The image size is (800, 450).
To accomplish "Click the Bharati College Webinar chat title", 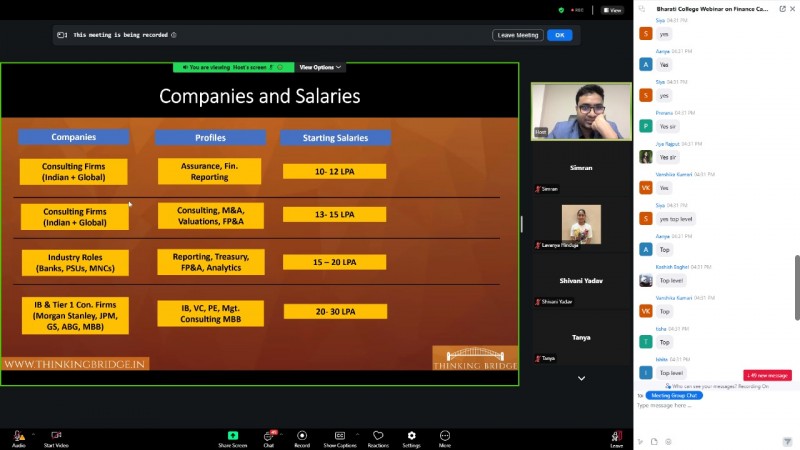I will coord(712,9).
